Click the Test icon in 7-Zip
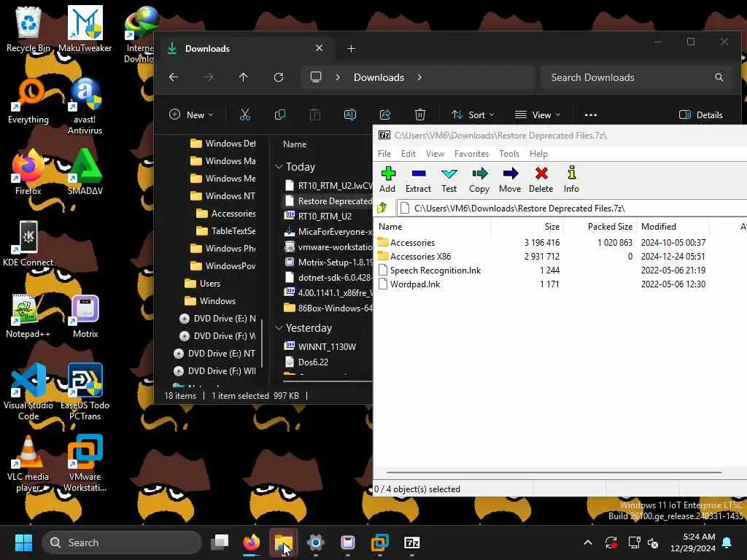 (449, 179)
